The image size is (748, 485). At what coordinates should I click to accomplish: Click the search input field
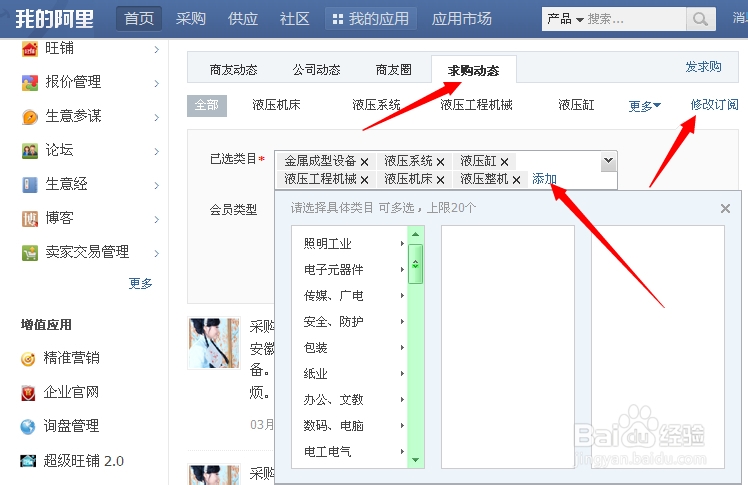pyautogui.click(x=635, y=19)
